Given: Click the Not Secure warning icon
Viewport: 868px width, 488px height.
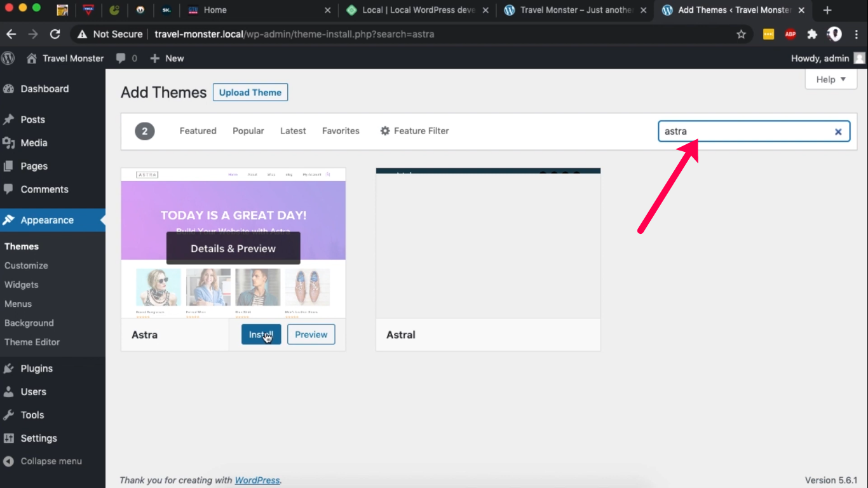Looking at the screenshot, I should 82,34.
